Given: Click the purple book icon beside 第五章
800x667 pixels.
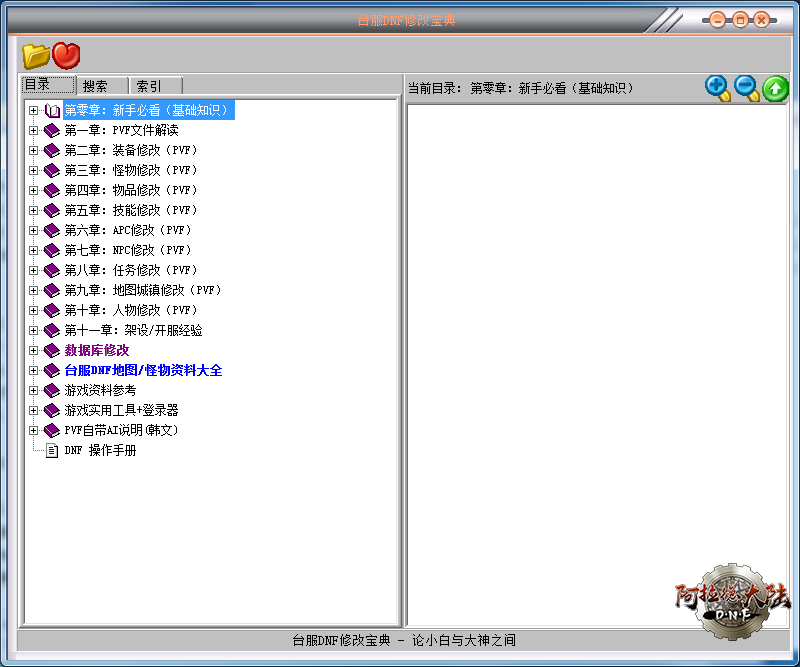Looking at the screenshot, I should click(x=52, y=210).
